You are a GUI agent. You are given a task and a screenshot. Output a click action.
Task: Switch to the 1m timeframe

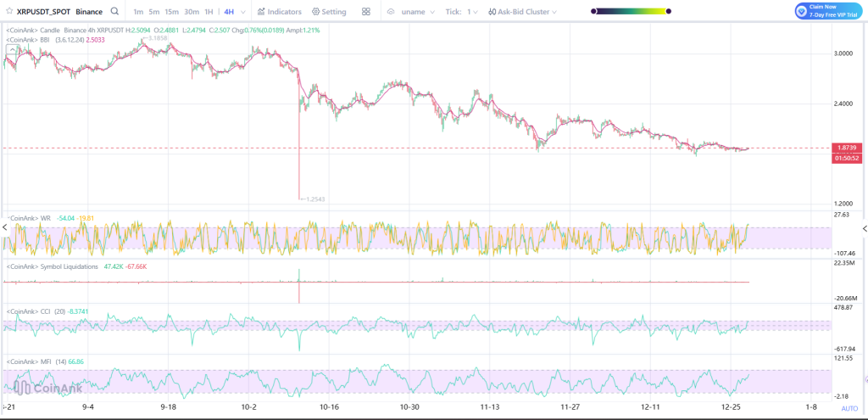pos(138,12)
